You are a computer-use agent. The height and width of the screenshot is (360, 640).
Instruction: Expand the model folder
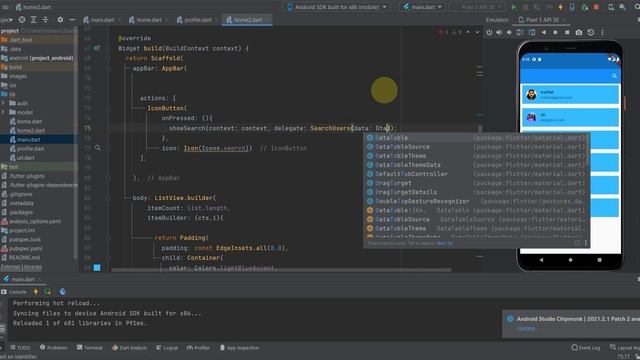(x=3, y=112)
